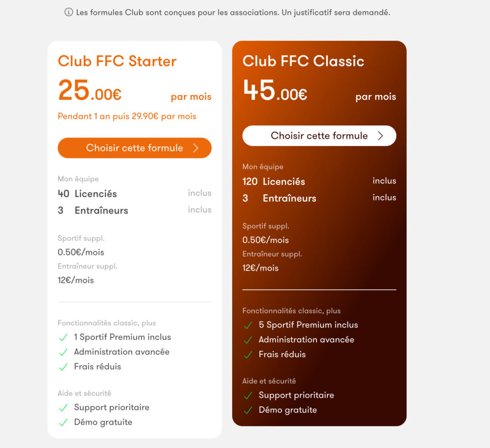The image size is (490, 448).
Task: Click Starter's "Démo gratuite" checkmark icon
Action: pyautogui.click(x=63, y=423)
